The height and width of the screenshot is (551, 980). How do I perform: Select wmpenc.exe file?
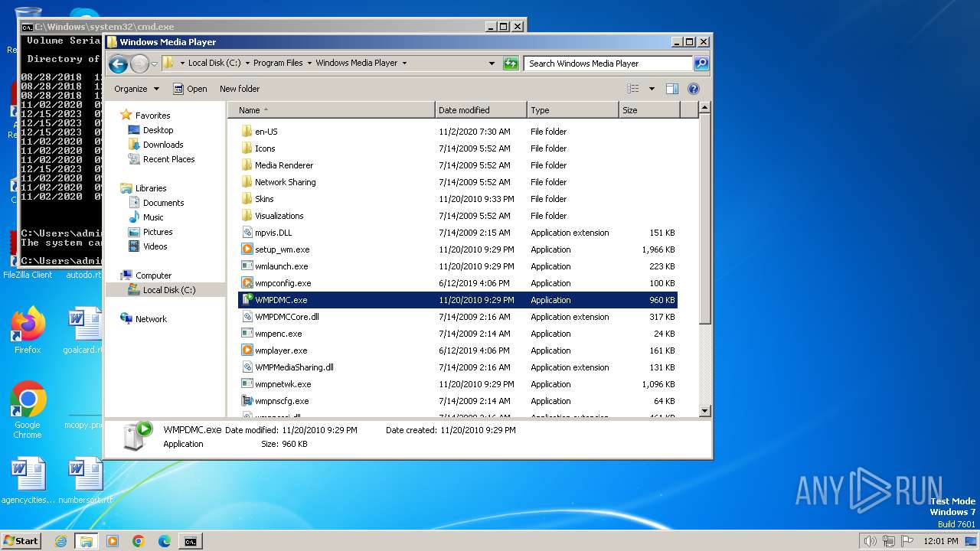(458, 334)
